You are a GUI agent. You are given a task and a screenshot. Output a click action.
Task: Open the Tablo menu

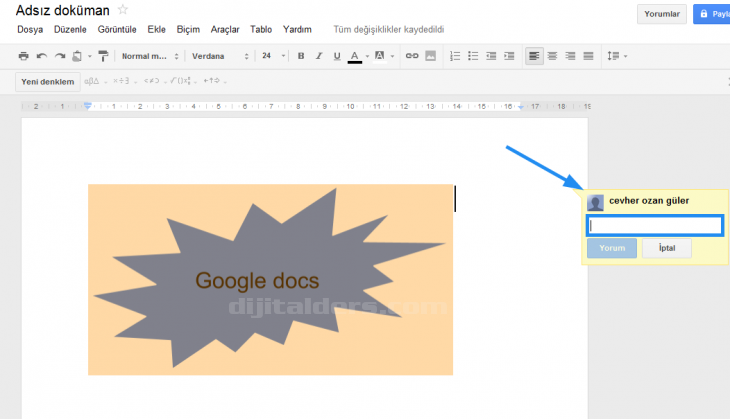tap(261, 29)
